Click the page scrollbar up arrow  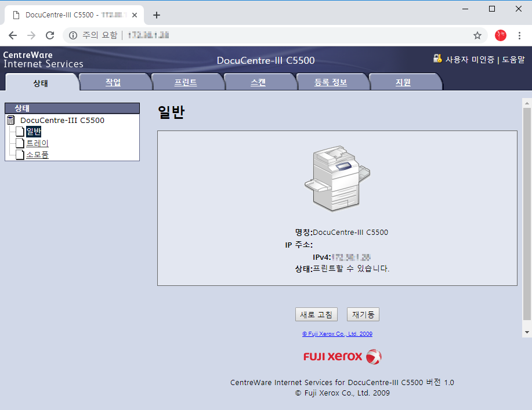(x=527, y=103)
